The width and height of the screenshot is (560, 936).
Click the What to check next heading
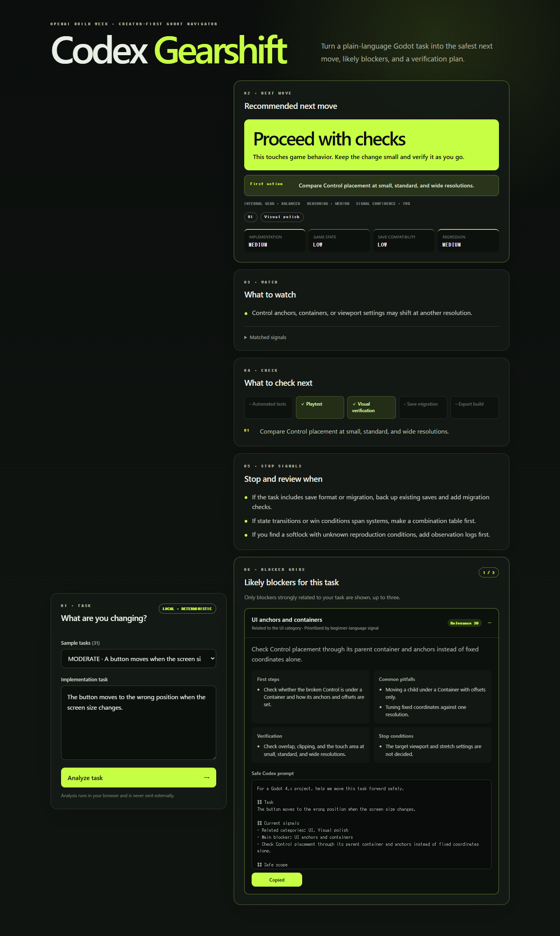point(278,383)
